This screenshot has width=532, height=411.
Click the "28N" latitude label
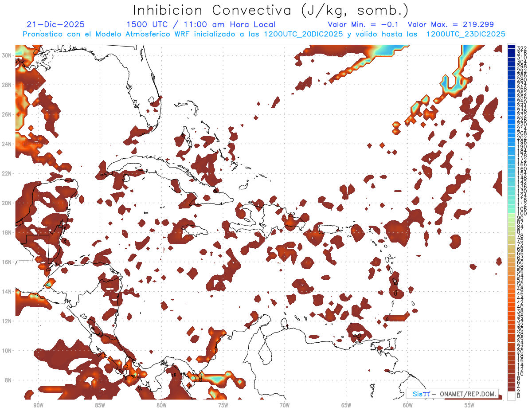[7, 85]
